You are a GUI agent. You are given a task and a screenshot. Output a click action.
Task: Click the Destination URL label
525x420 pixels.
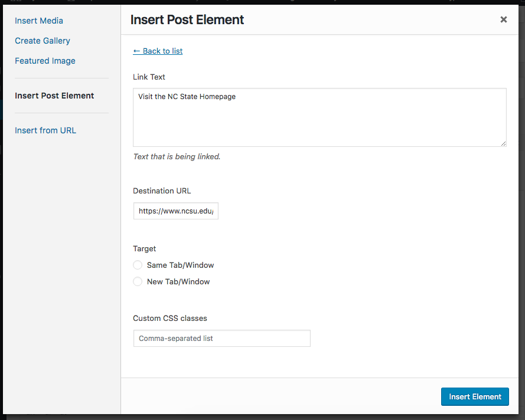162,191
